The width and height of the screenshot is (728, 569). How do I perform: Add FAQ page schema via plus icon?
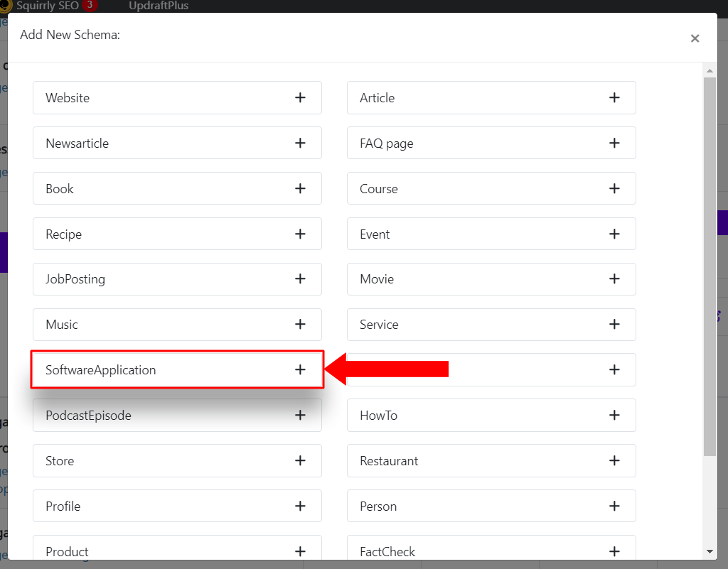[614, 143]
